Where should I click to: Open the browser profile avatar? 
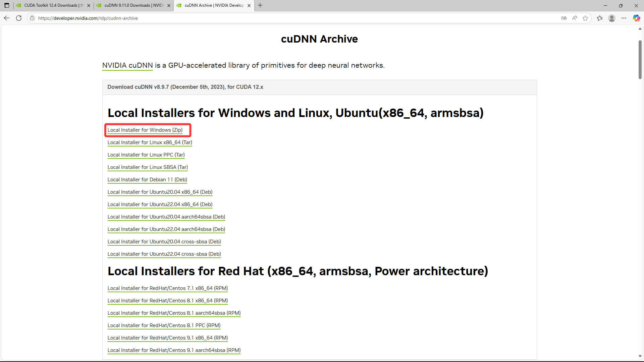point(612,18)
